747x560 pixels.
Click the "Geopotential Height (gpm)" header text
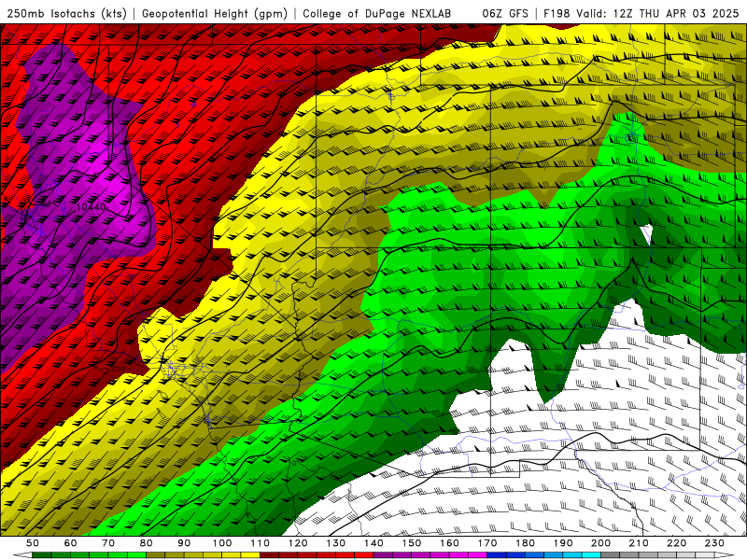click(x=215, y=14)
